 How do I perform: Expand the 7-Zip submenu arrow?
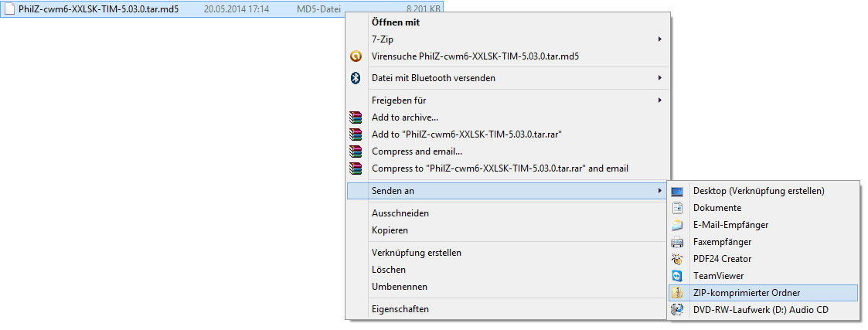pyautogui.click(x=659, y=39)
